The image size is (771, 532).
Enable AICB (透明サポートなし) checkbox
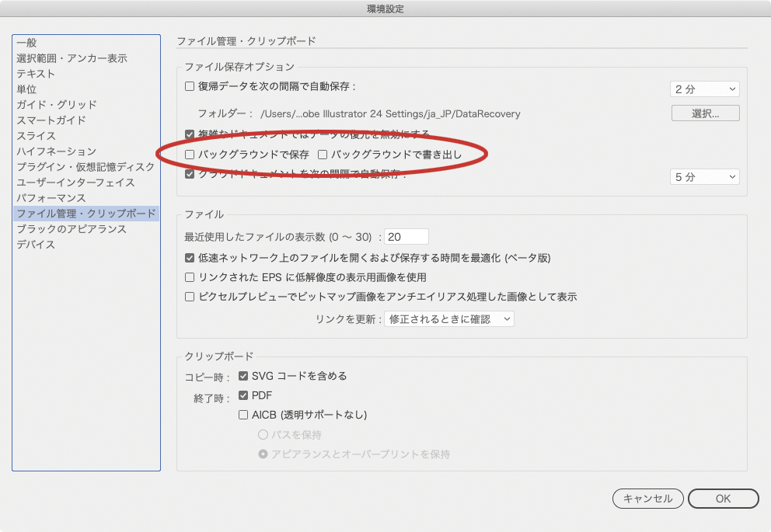[244, 415]
